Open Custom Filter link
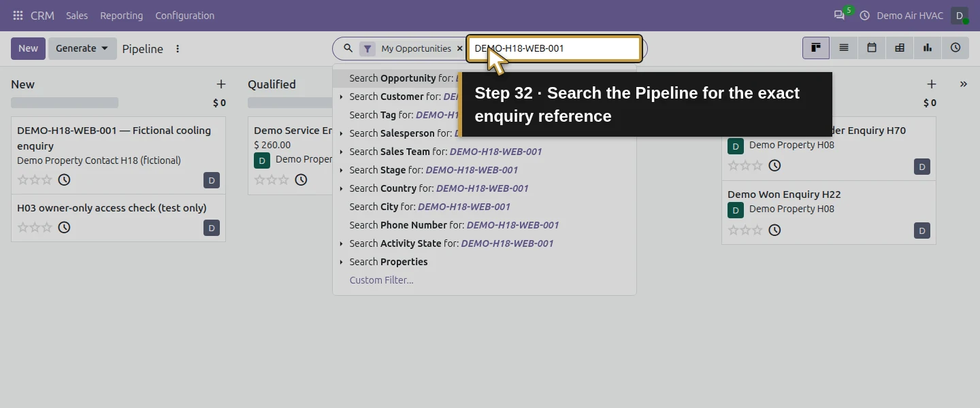The width and height of the screenshot is (980, 408). pos(381,280)
